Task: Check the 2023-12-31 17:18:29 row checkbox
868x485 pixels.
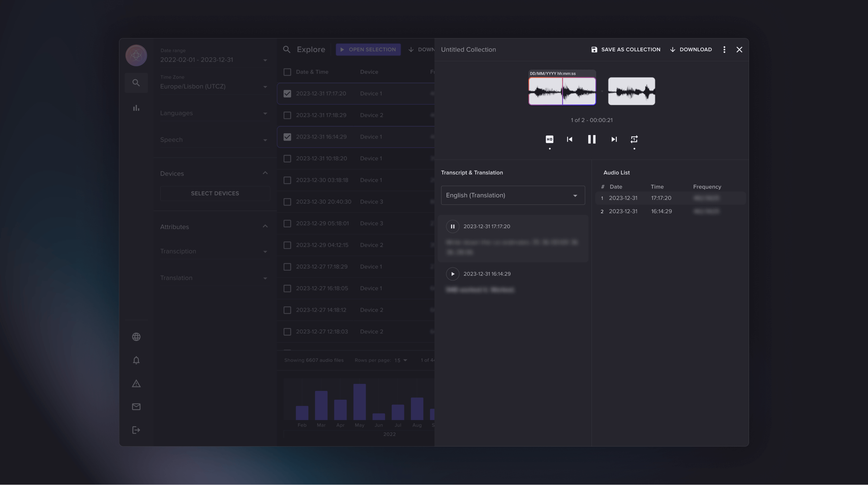Action: click(x=287, y=115)
